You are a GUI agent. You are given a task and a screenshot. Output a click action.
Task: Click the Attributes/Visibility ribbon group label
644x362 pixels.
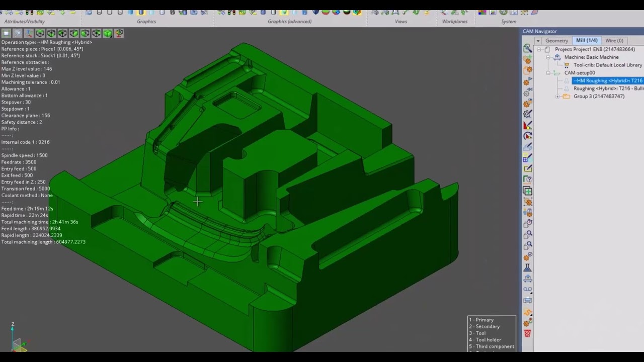(x=24, y=22)
